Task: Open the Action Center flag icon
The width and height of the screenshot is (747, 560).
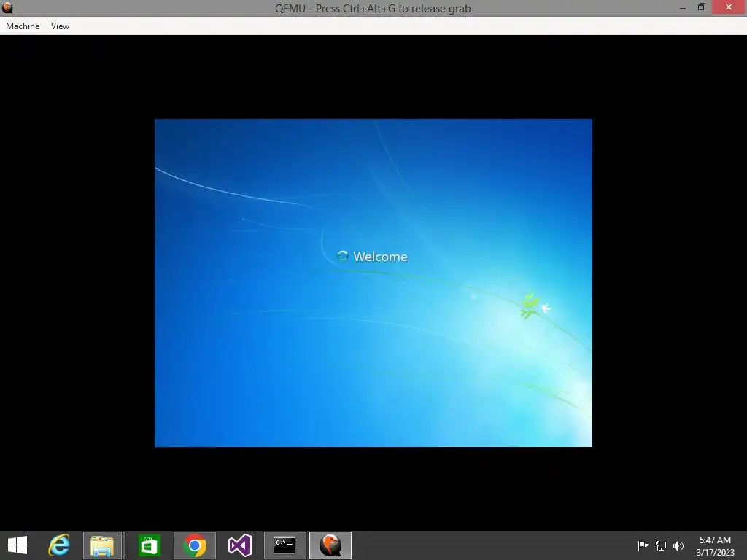Action: point(643,545)
